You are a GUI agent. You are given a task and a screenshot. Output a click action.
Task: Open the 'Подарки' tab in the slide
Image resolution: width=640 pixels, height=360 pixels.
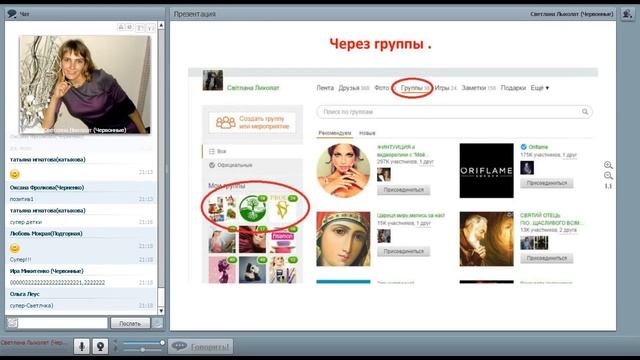(513, 88)
